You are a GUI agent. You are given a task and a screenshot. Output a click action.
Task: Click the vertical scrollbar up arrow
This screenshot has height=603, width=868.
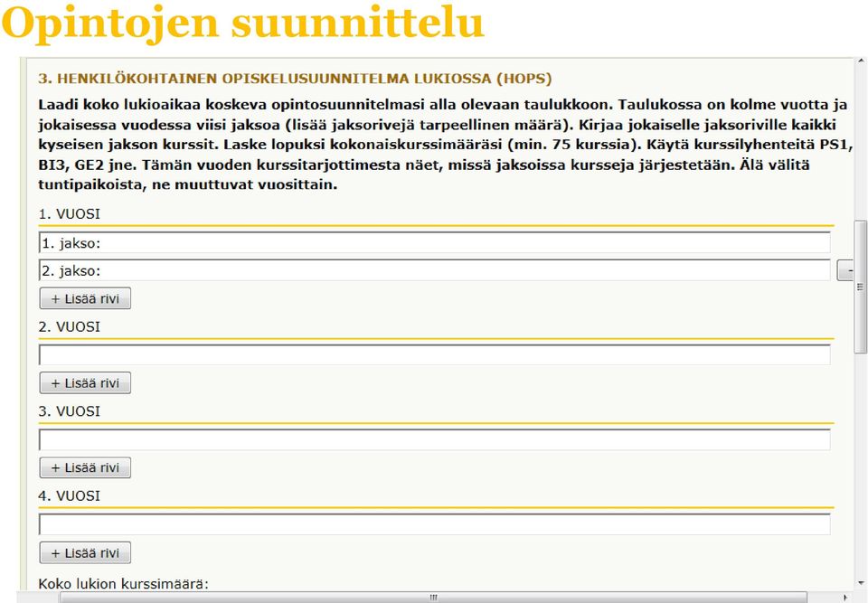point(861,61)
